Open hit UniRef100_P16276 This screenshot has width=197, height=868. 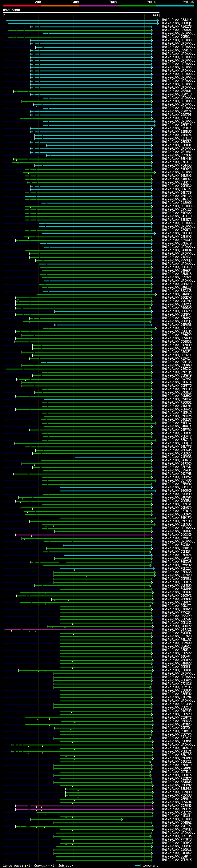click(x=177, y=26)
